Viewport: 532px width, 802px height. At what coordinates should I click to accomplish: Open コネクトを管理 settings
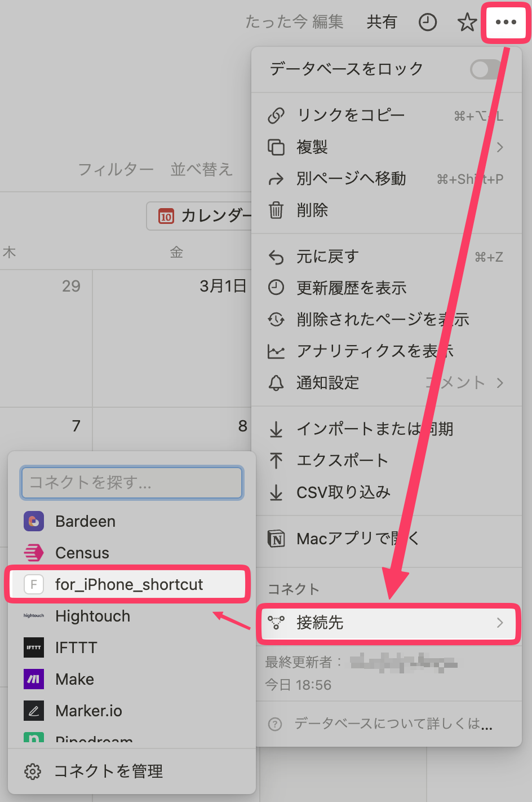pos(132,772)
